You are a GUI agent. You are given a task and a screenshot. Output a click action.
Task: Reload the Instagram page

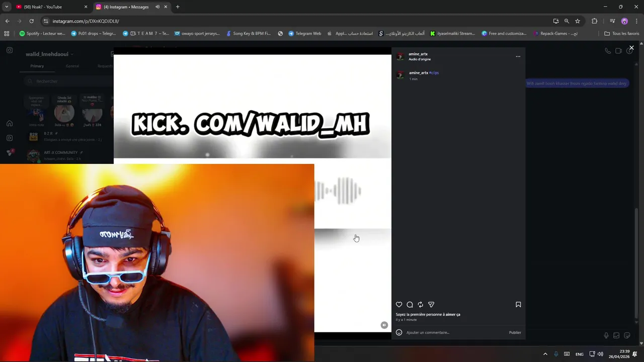click(31, 21)
